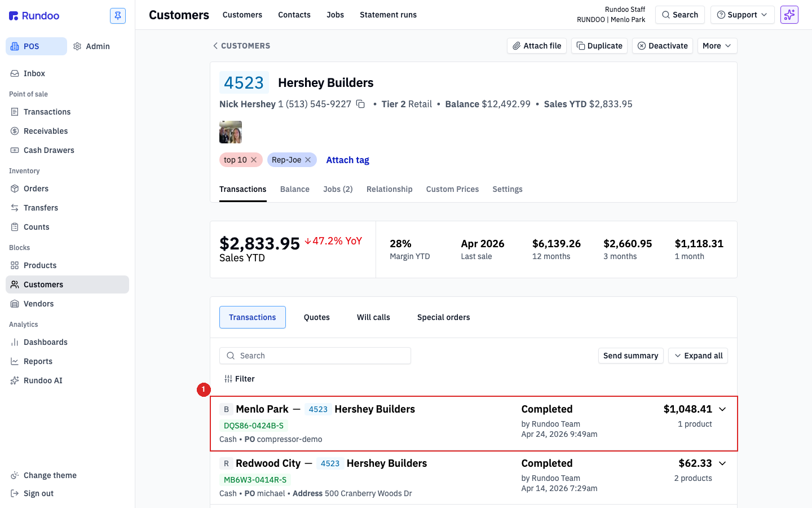Image resolution: width=812 pixels, height=508 pixels.
Task: Remove the top 10 tag
Action: coord(254,160)
